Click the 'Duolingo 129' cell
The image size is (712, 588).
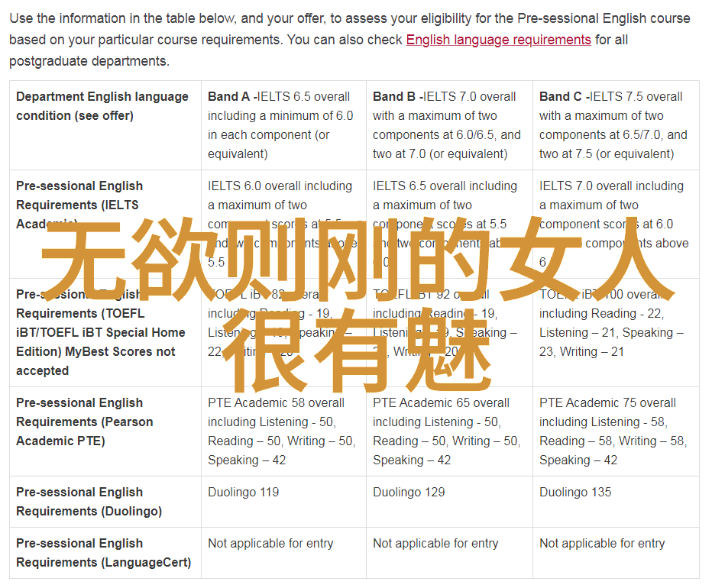coord(449,502)
